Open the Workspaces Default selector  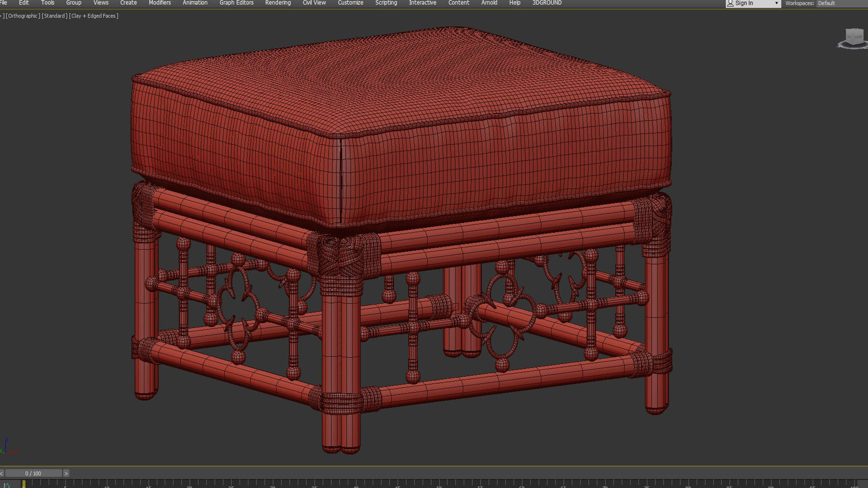click(826, 3)
